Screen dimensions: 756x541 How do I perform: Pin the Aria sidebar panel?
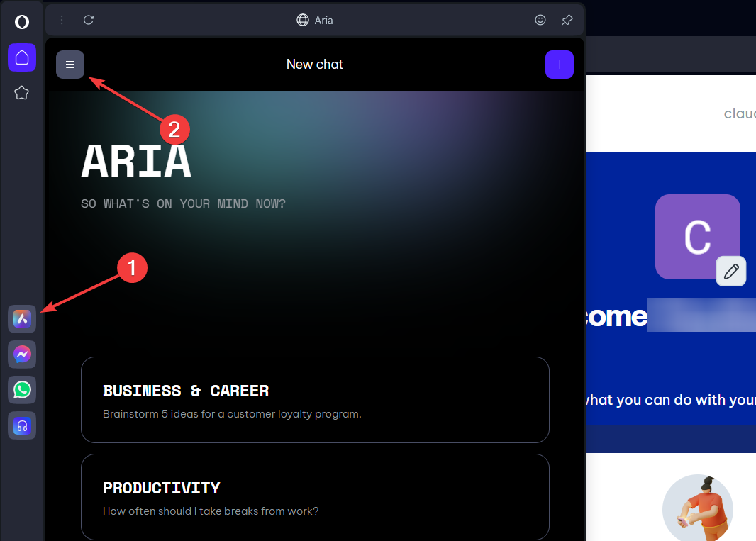click(567, 20)
